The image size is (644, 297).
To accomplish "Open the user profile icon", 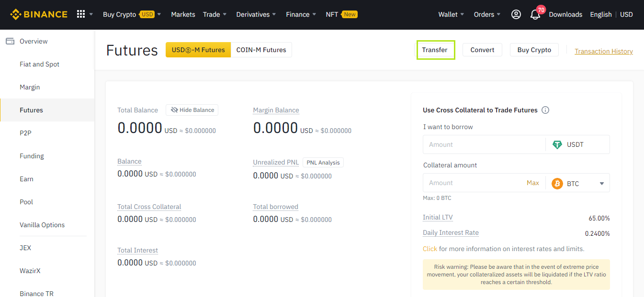I will pos(516,14).
